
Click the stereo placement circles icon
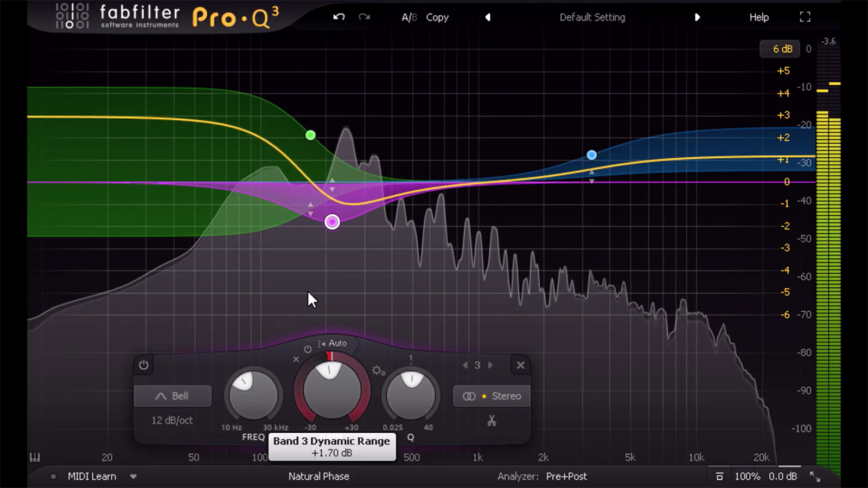click(x=468, y=396)
